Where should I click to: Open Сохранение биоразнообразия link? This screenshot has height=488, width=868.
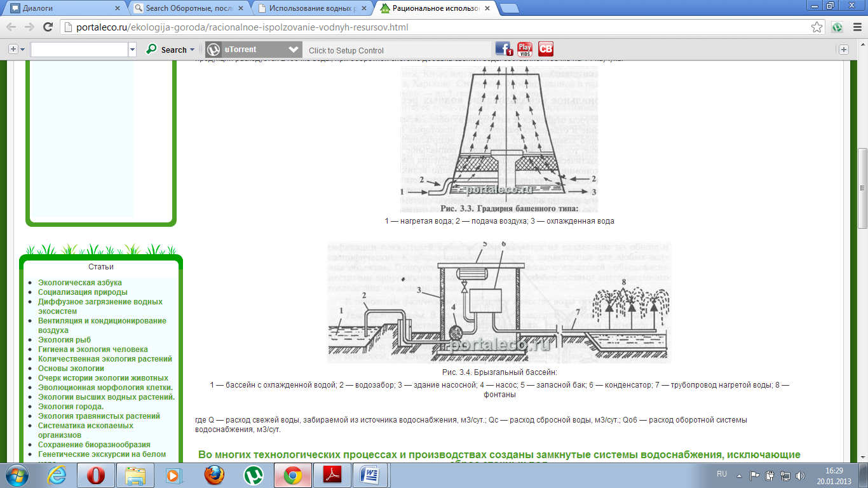tap(94, 445)
